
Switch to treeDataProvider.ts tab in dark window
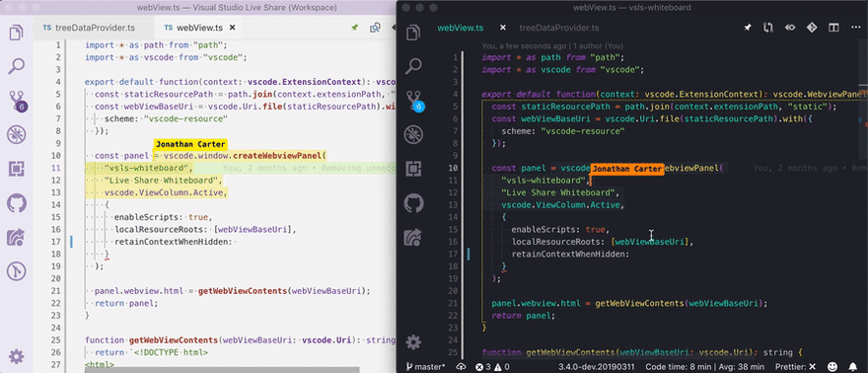[558, 28]
